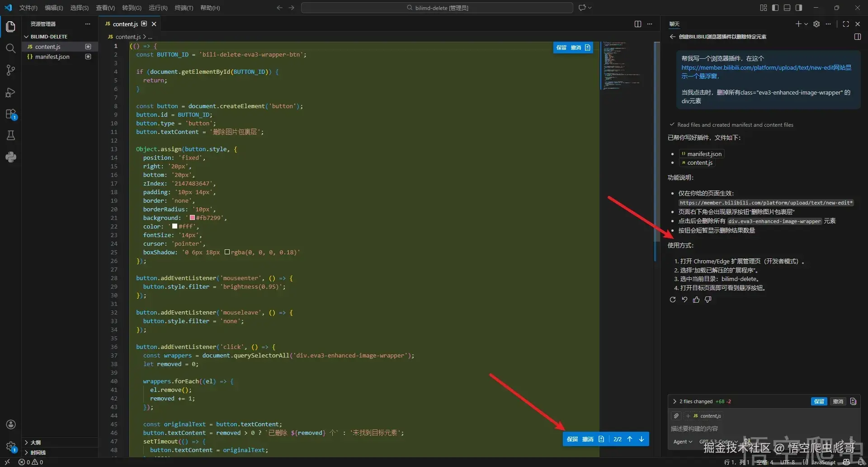Open the Extensions view
The image size is (868, 467).
tap(10, 114)
